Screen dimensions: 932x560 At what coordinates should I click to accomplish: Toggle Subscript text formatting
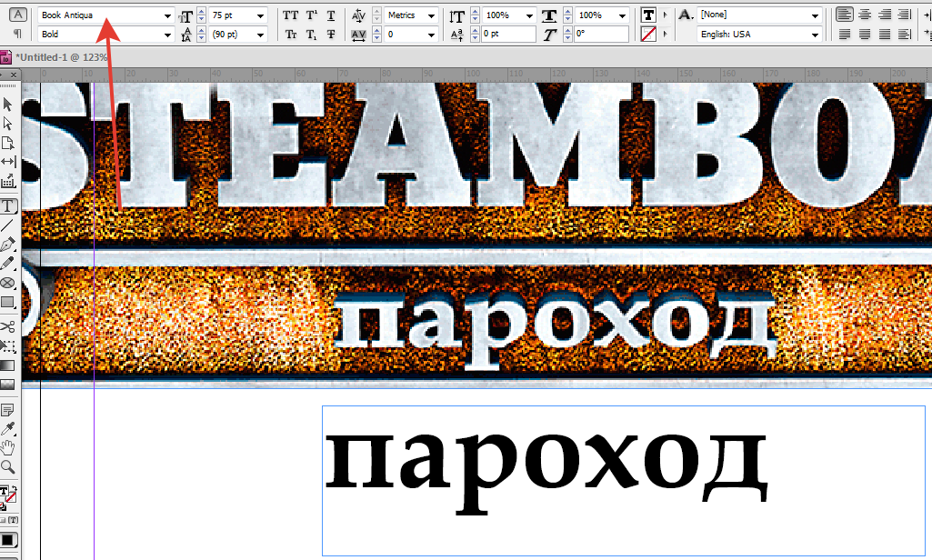(312, 35)
